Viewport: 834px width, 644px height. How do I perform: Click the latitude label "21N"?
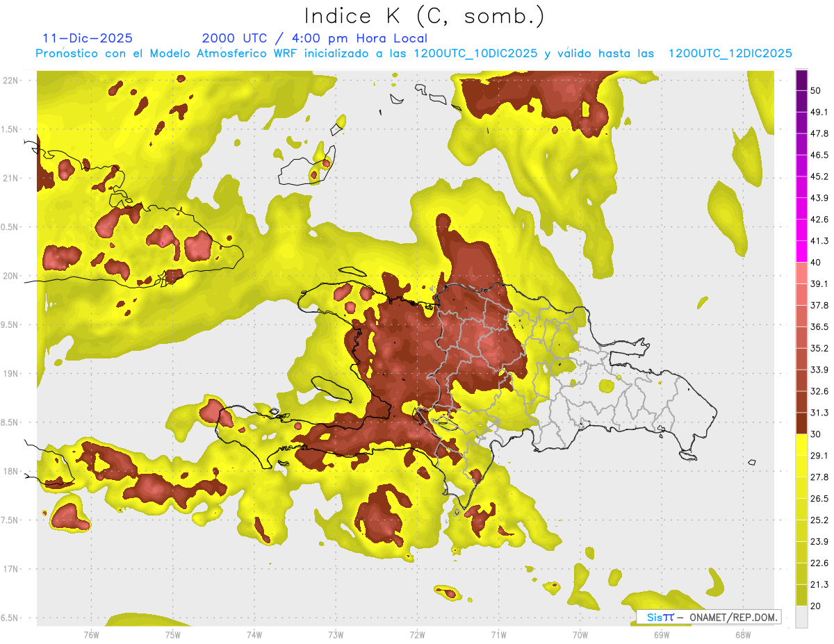pyautogui.click(x=12, y=179)
